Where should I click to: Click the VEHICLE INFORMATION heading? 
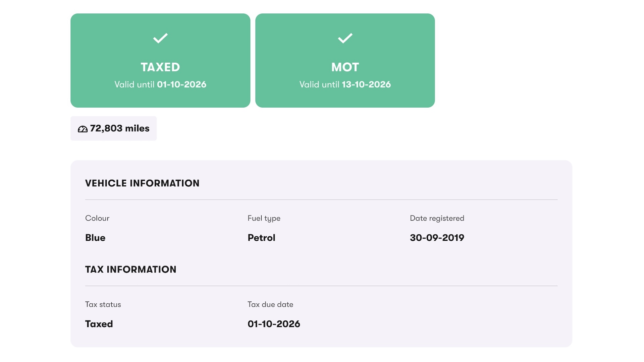click(142, 183)
